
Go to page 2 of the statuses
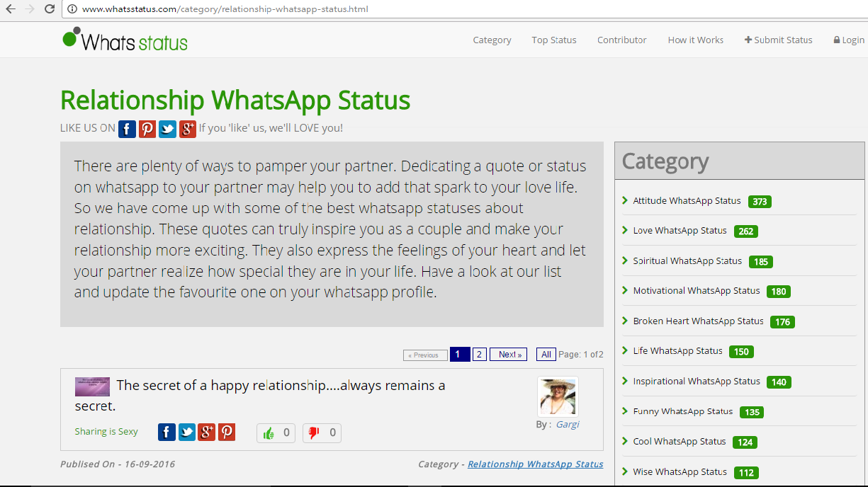(479, 355)
